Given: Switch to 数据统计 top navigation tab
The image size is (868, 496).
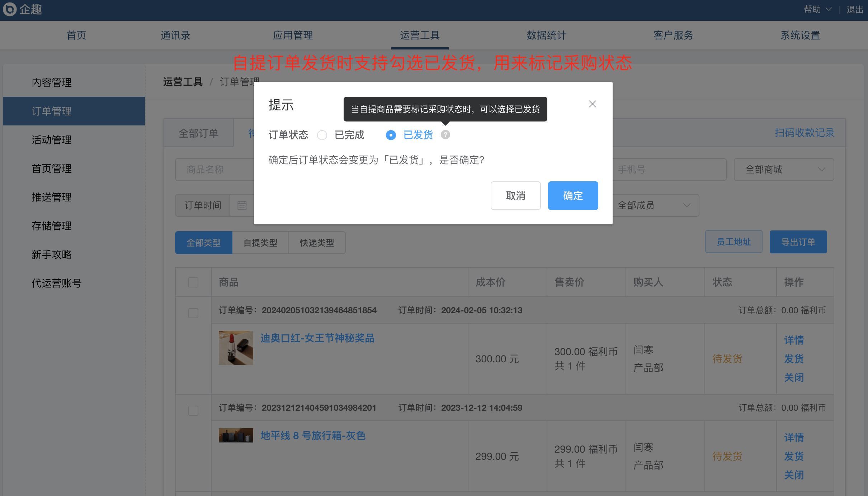Looking at the screenshot, I should (546, 35).
